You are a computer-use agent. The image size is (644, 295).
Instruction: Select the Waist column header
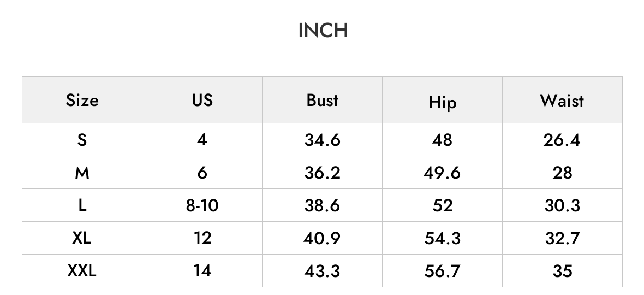point(562,101)
